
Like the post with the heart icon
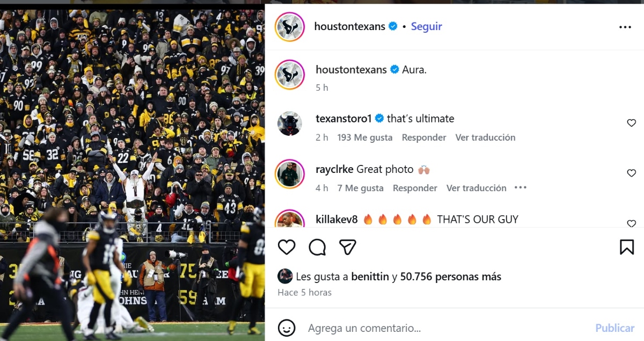point(287,247)
